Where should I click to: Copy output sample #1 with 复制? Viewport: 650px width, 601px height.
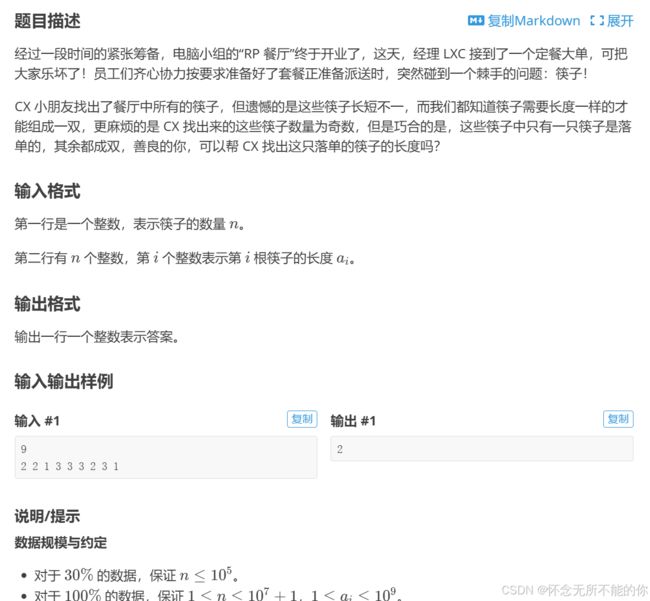click(x=618, y=419)
